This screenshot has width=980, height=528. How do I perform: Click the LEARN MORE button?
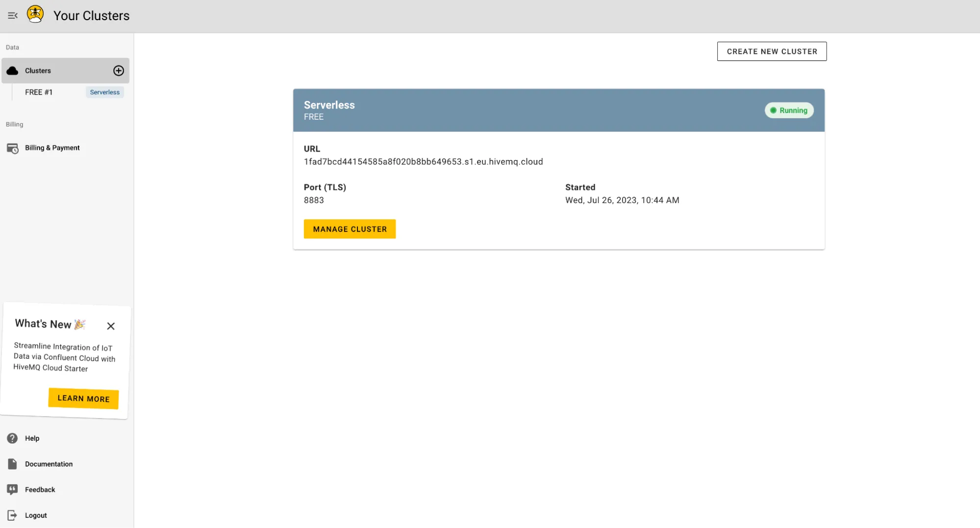pyautogui.click(x=83, y=398)
